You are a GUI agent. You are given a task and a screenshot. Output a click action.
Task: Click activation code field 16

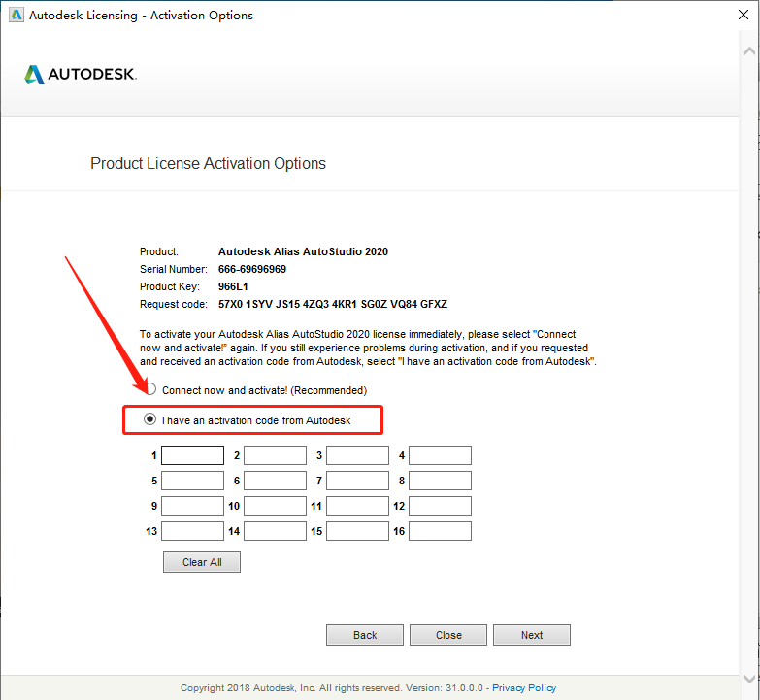[x=440, y=531]
